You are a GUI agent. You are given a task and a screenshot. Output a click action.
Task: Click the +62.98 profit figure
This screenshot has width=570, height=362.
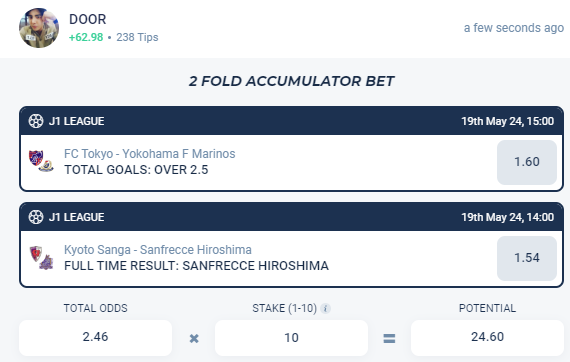click(x=86, y=37)
